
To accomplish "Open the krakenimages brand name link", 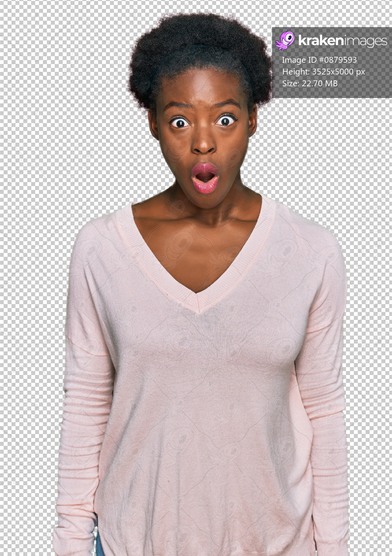I will [x=342, y=41].
